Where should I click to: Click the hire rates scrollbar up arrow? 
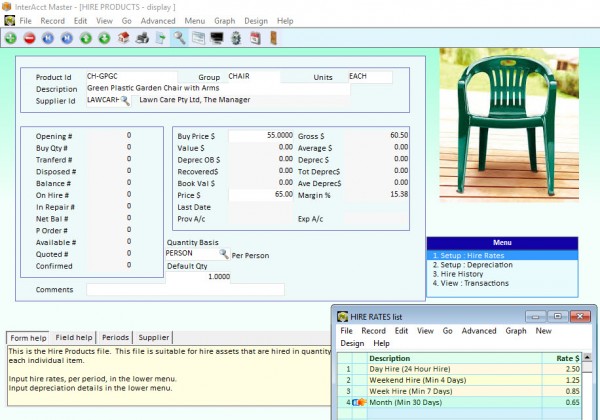587,357
